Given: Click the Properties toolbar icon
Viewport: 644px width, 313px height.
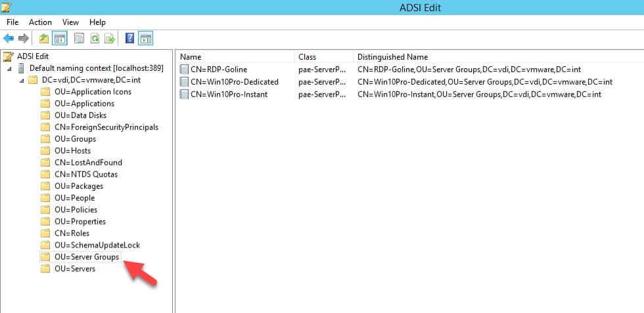Looking at the screenshot, I should (79, 39).
